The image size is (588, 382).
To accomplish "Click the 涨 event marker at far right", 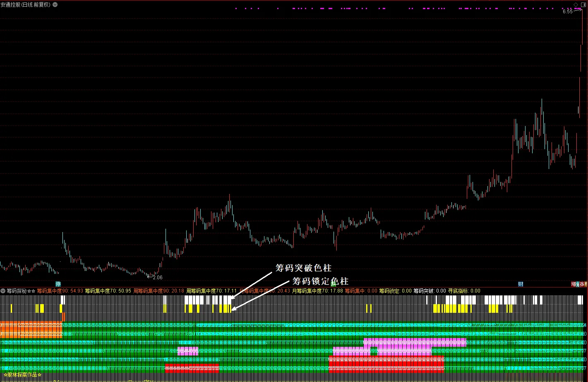I will coord(582,284).
